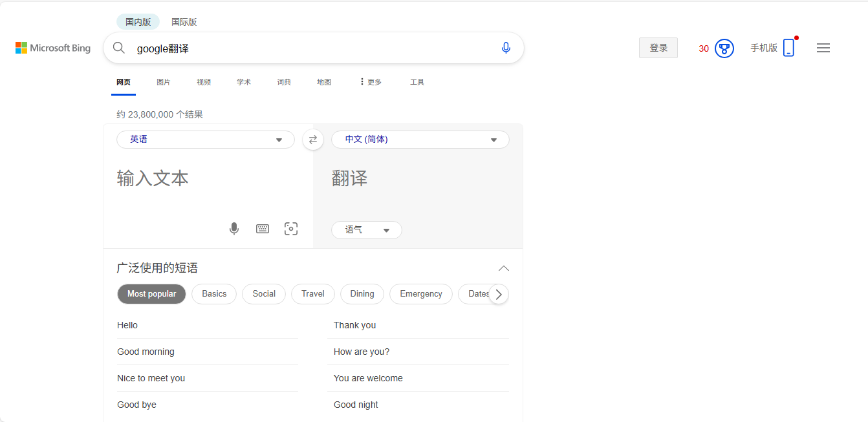Choose the phrase You are welcome
Image resolution: width=868 pixels, height=422 pixels.
(x=368, y=378)
